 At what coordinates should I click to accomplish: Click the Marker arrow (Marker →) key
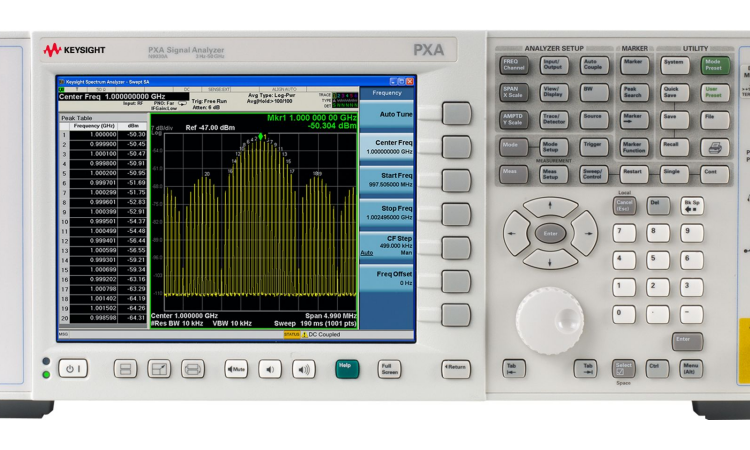click(x=634, y=120)
